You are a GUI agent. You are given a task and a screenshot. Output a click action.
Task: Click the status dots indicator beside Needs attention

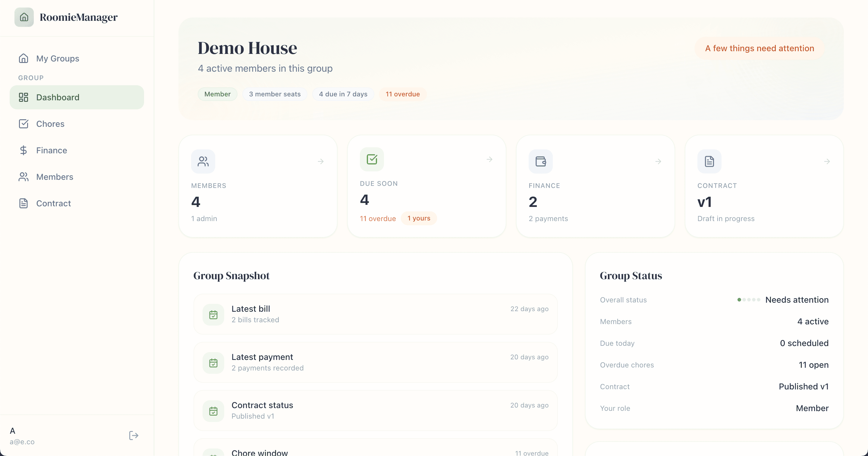point(749,300)
